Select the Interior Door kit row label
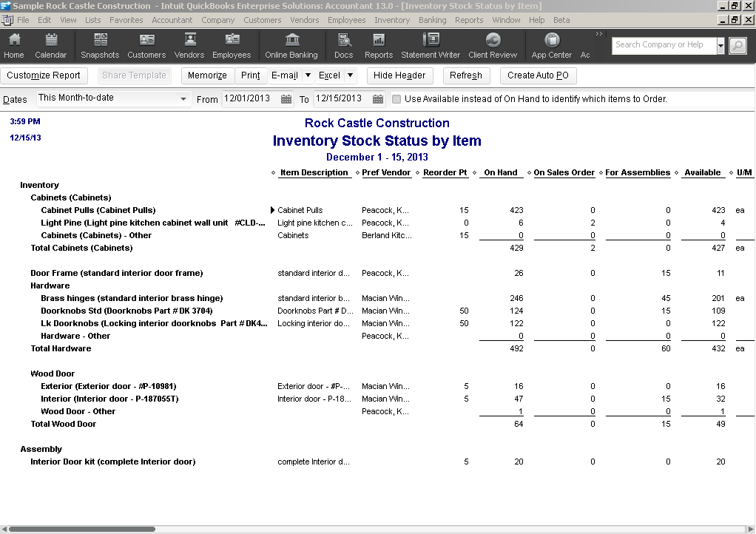The width and height of the screenshot is (756, 534). pyautogui.click(x=113, y=462)
